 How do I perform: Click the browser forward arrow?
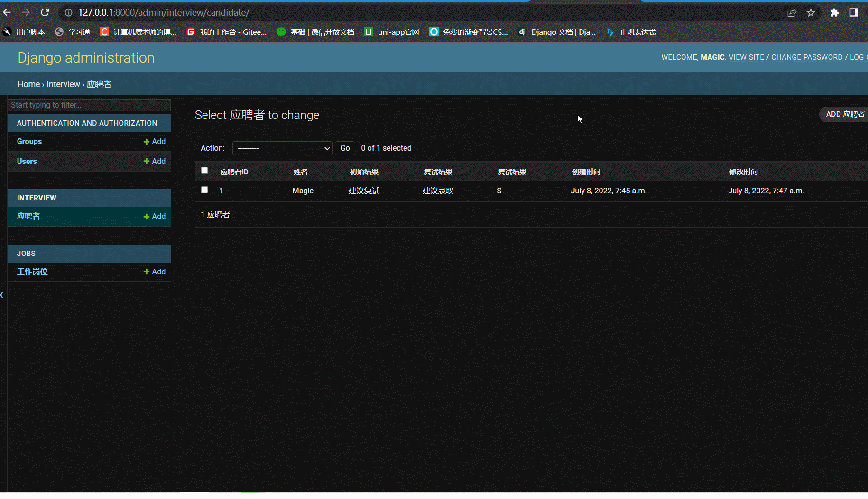(26, 12)
